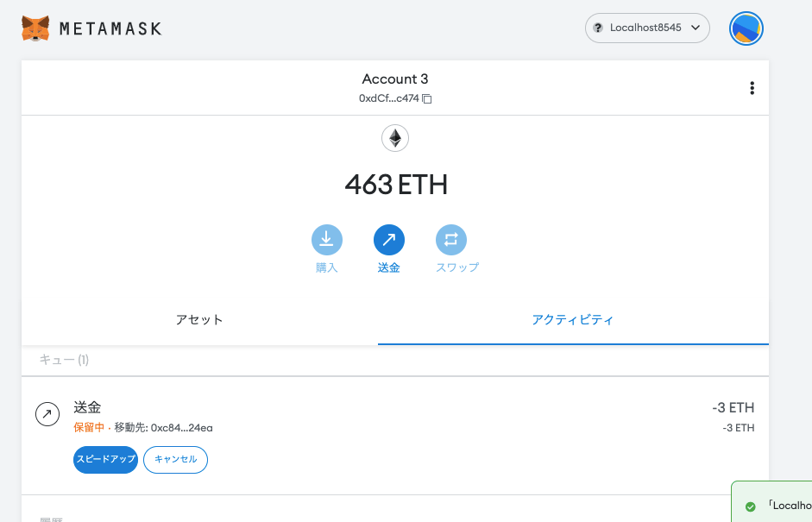Switch to the アセット tab
This screenshot has width=812, height=522.
(x=199, y=320)
